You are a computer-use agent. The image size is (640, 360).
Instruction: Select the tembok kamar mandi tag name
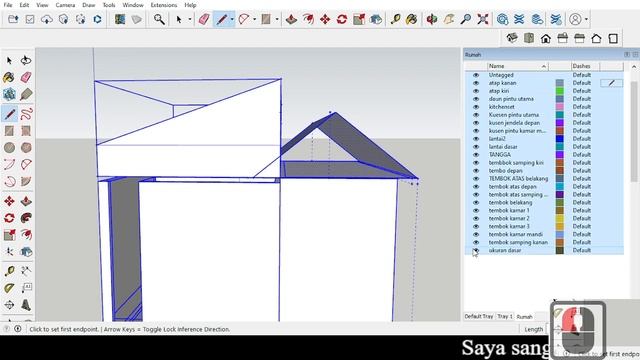pos(516,234)
